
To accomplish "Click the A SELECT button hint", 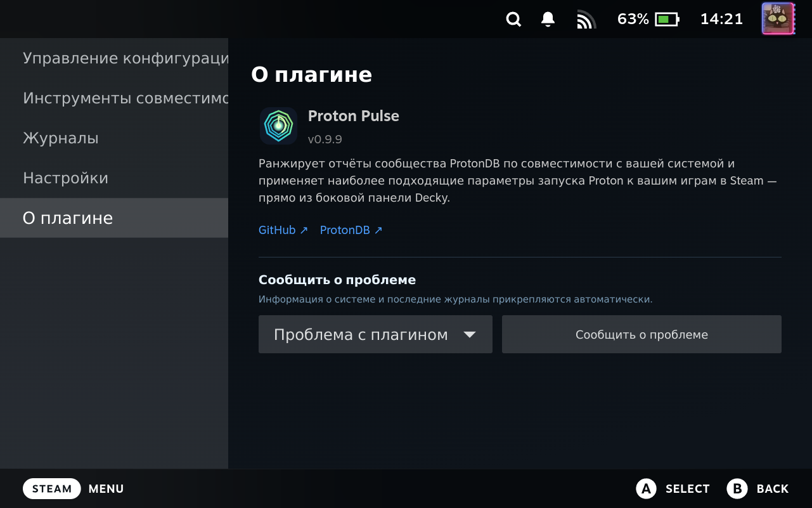I will coord(673,489).
